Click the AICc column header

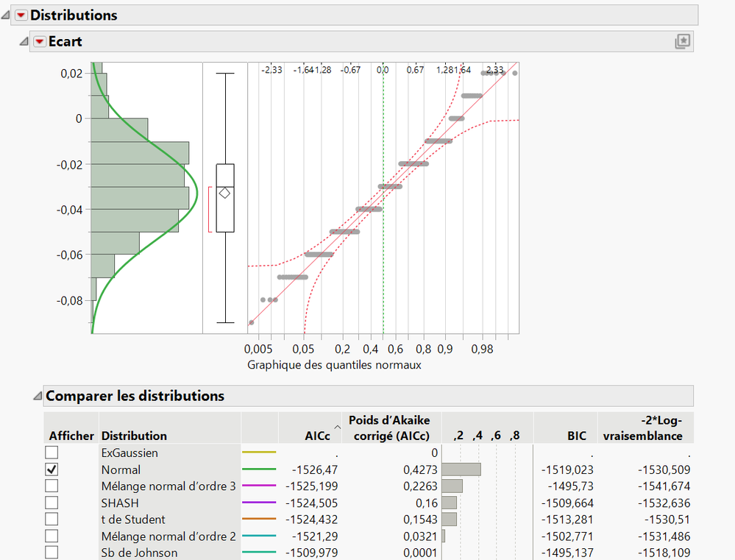316,434
